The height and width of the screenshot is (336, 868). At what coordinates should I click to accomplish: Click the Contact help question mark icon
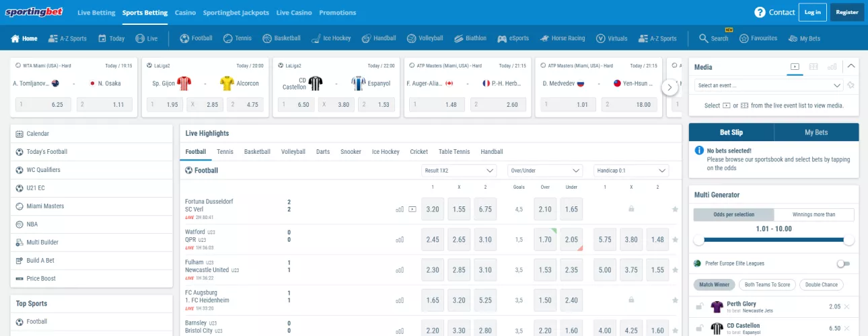click(x=760, y=12)
